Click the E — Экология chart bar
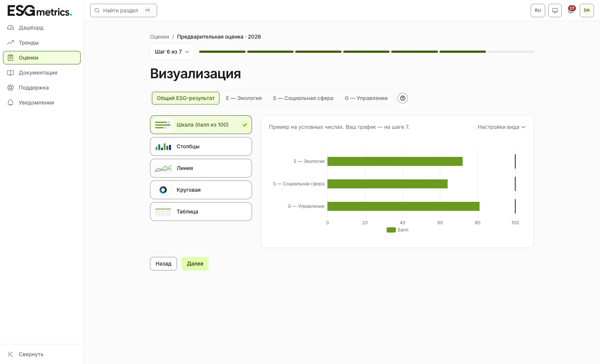This screenshot has height=364, width=600. pyautogui.click(x=395, y=161)
